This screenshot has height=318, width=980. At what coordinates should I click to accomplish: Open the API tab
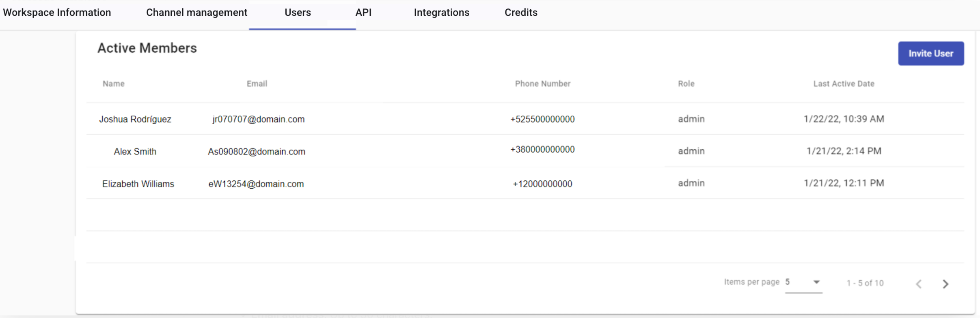[x=363, y=13]
